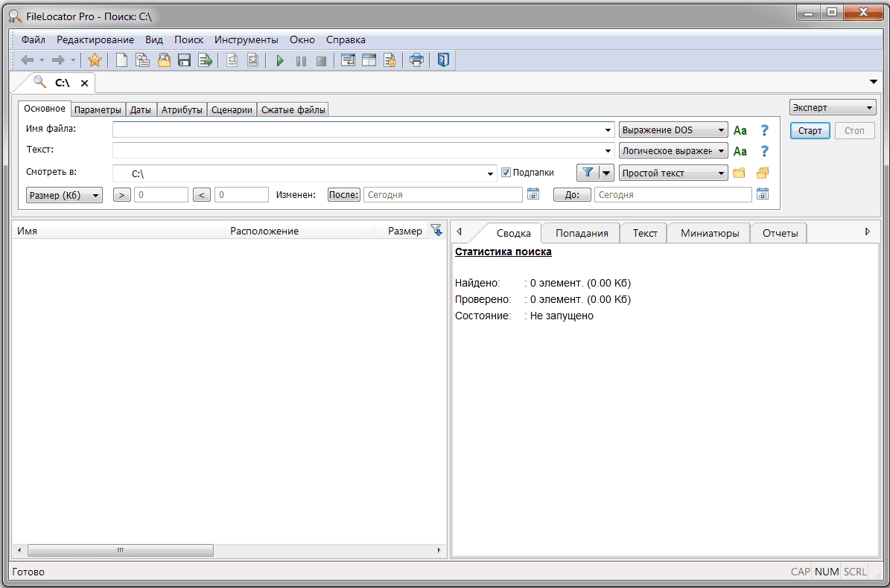Open the Логическое выражение dropdown

click(x=673, y=151)
